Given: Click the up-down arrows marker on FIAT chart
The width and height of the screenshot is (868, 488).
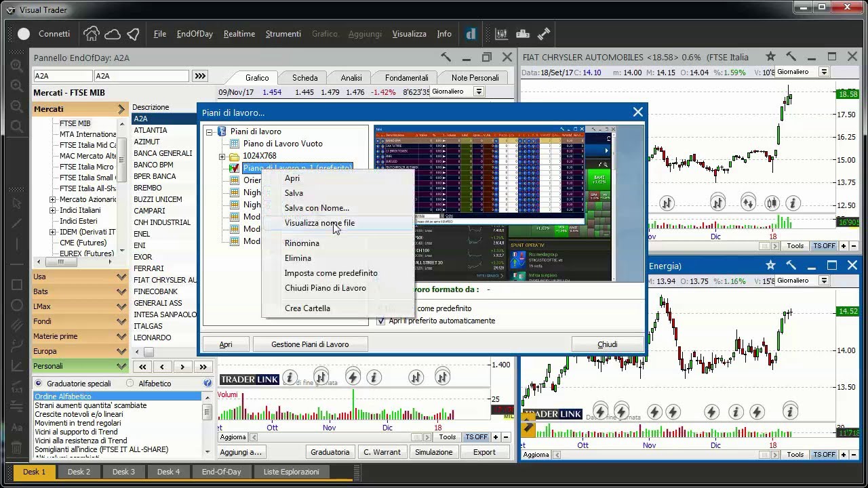Looking at the screenshot, I should tap(748, 202).
